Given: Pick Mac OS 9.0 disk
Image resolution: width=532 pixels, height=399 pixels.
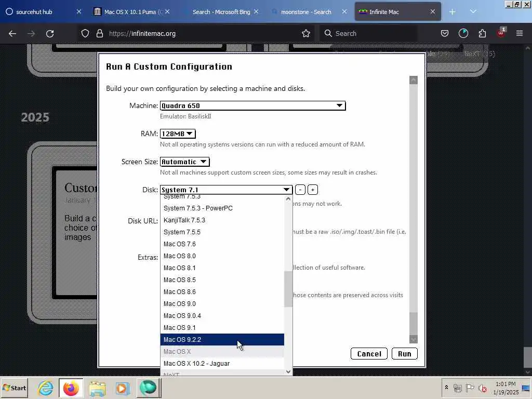Looking at the screenshot, I should 222,303.
